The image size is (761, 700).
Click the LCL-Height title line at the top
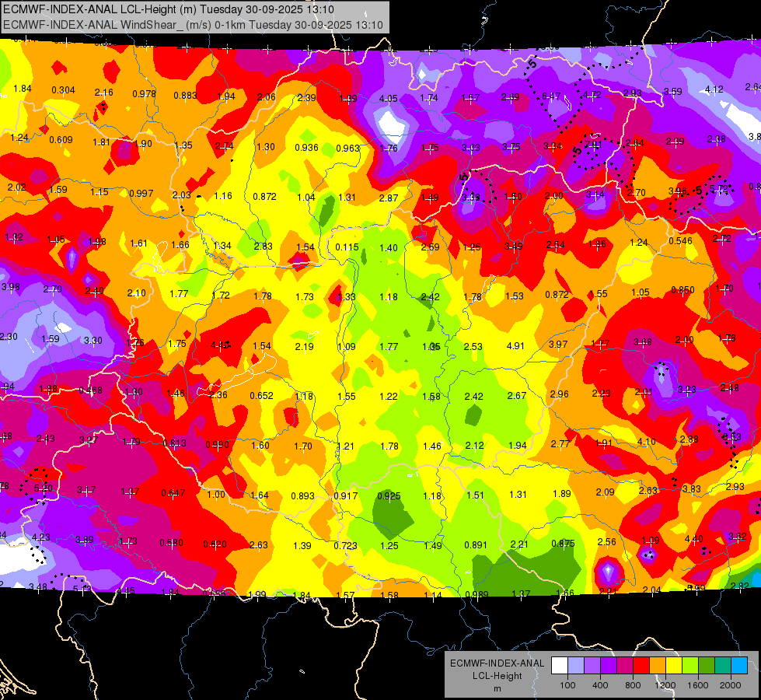point(169,9)
